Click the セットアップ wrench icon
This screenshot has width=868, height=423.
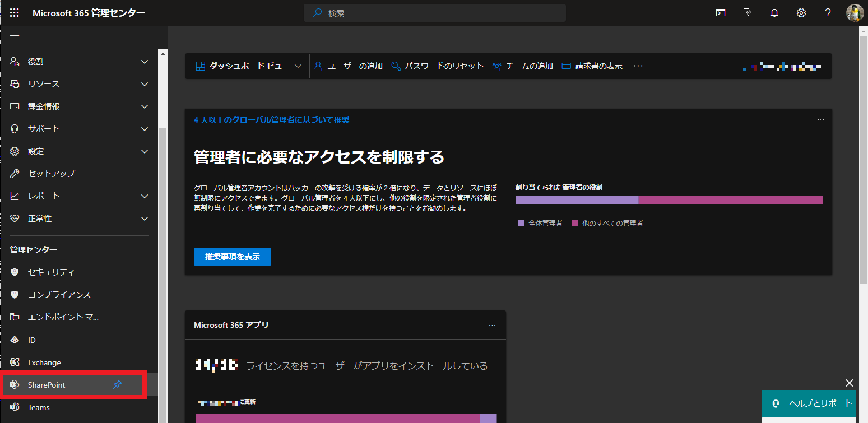15,174
